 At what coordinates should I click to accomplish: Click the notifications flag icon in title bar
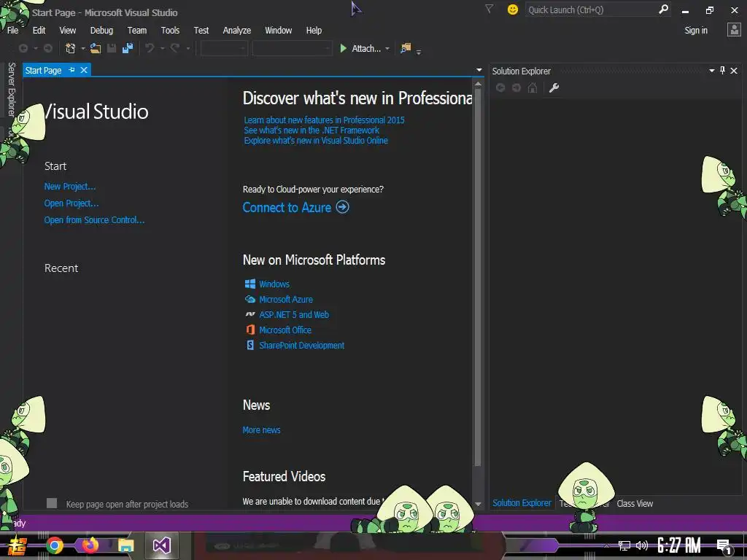[489, 9]
